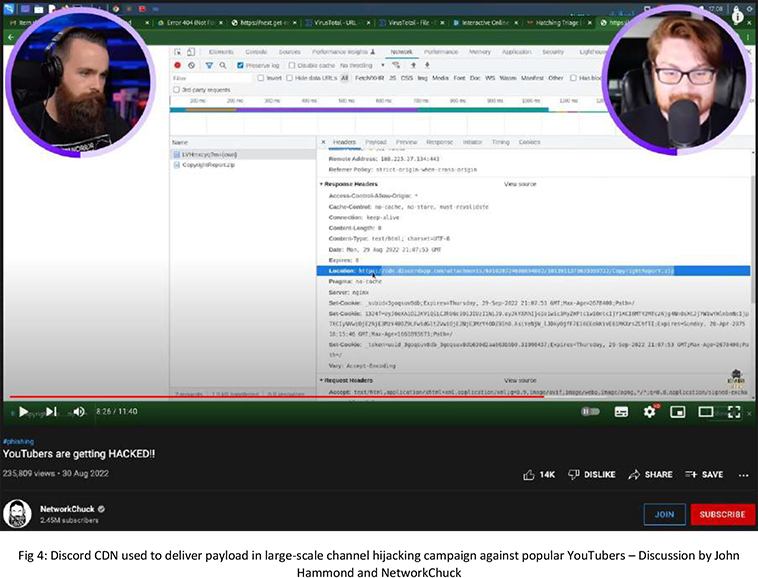Open NetworkChuck channel name
This screenshot has width=758, height=578.
(67, 509)
